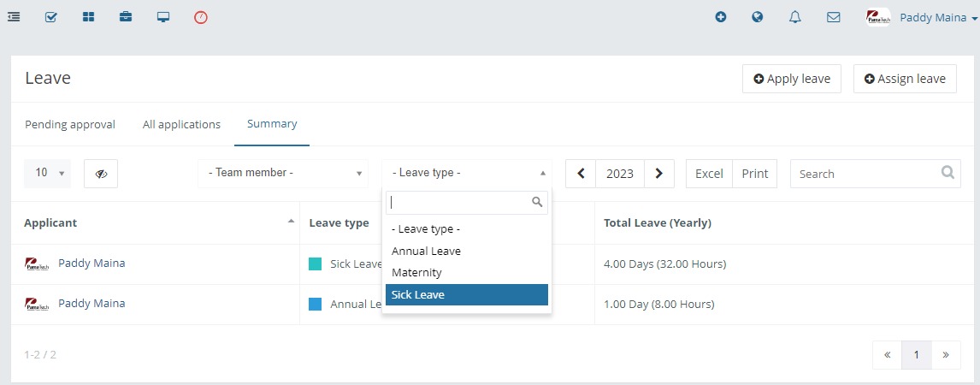
Task: Go to next page pagination arrow
Action: pos(947,355)
